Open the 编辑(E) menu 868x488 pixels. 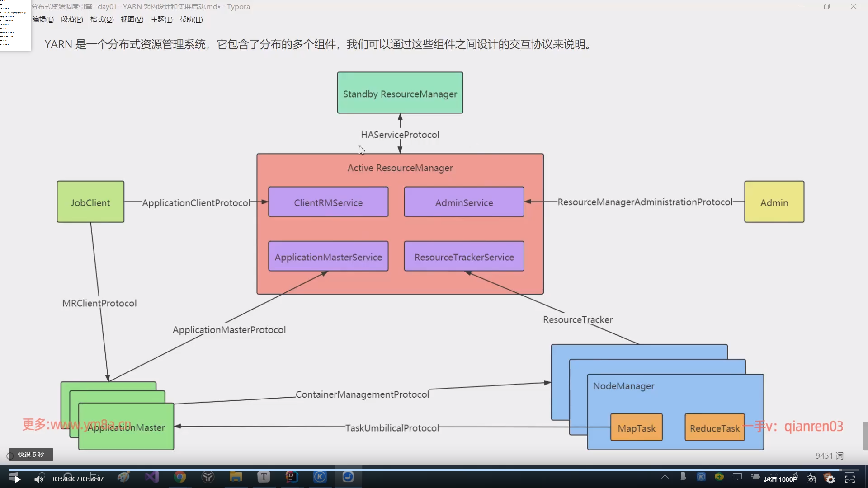[x=42, y=19]
